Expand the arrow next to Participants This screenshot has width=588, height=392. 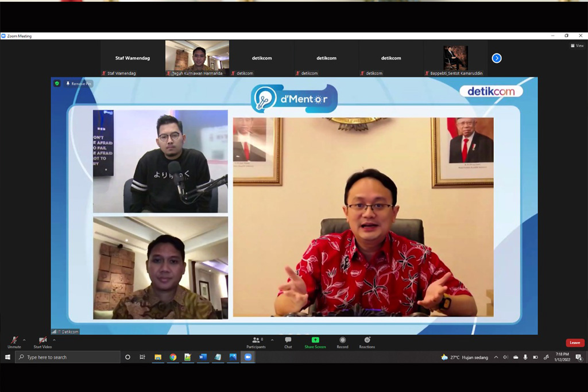272,340
